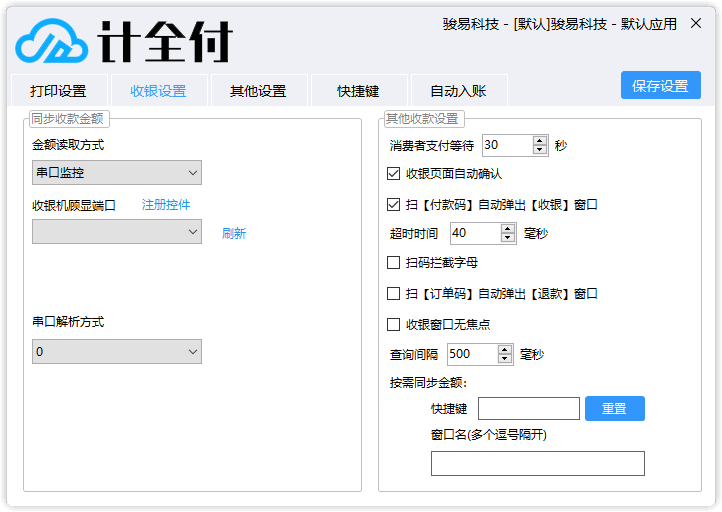This screenshot has width=722, height=512.
Task: Open the 自动入账 tab
Action: click(459, 91)
